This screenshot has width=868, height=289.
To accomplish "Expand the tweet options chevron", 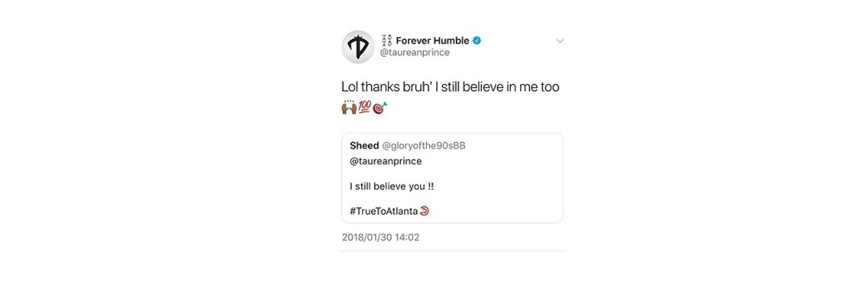I will click(560, 41).
